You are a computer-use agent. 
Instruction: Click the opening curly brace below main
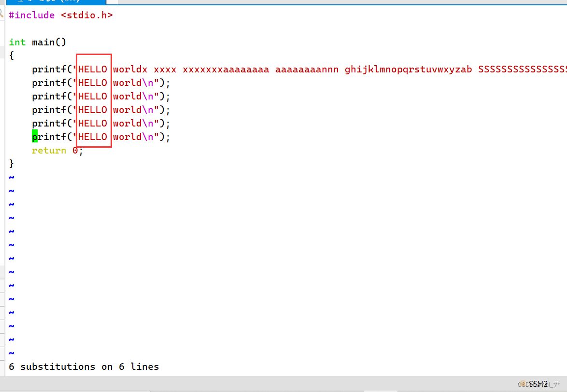click(12, 56)
